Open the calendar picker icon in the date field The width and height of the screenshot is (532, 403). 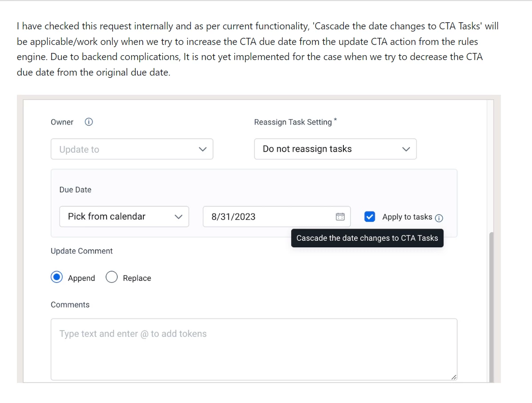[x=340, y=217]
